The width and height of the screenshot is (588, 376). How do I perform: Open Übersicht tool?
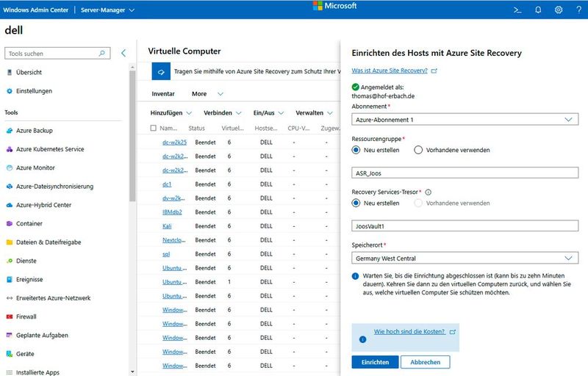point(29,72)
